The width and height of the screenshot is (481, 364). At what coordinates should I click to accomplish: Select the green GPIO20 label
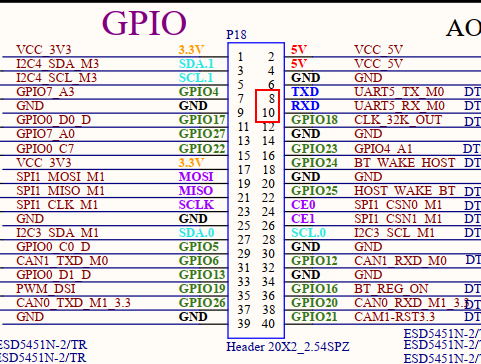tap(314, 303)
